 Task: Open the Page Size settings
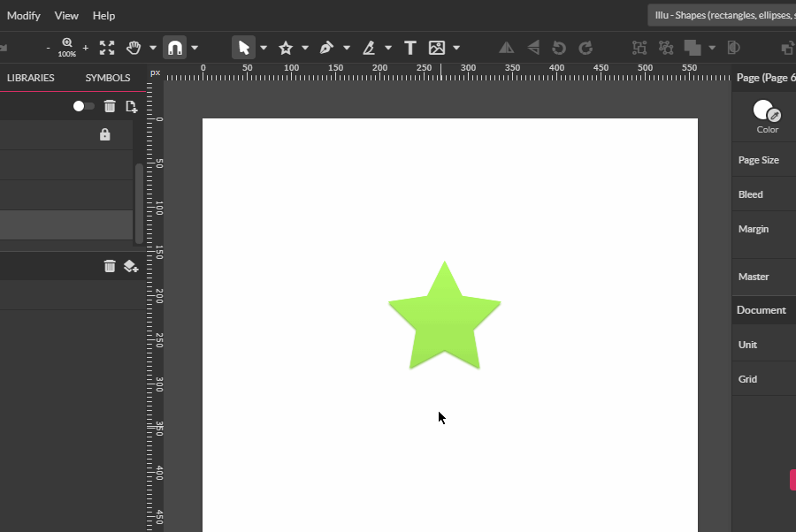757,160
